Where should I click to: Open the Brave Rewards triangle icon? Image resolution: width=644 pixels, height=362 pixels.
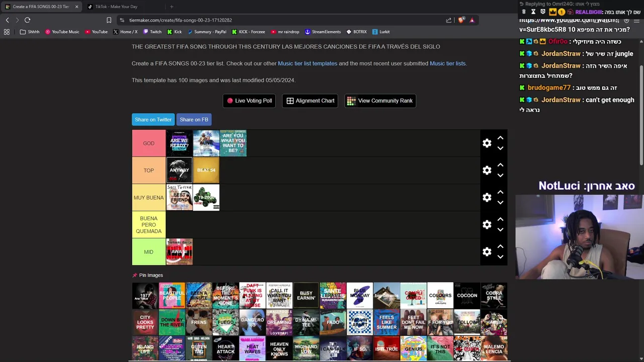(472, 20)
